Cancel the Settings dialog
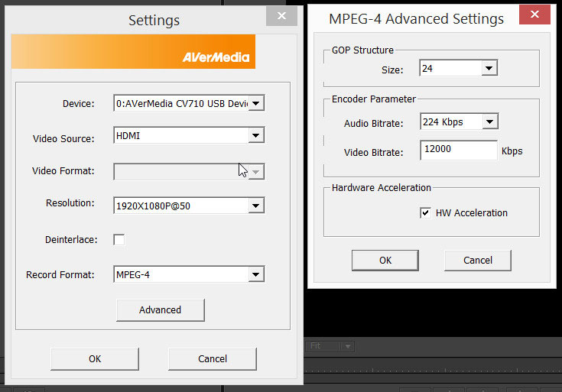Viewport: 562px width, 392px height. pyautogui.click(x=213, y=358)
